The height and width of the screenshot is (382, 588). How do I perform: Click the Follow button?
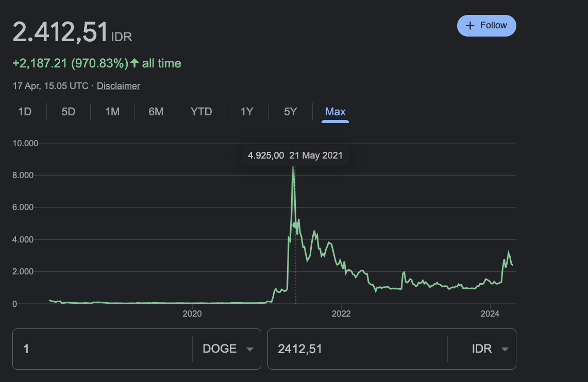[x=486, y=25]
